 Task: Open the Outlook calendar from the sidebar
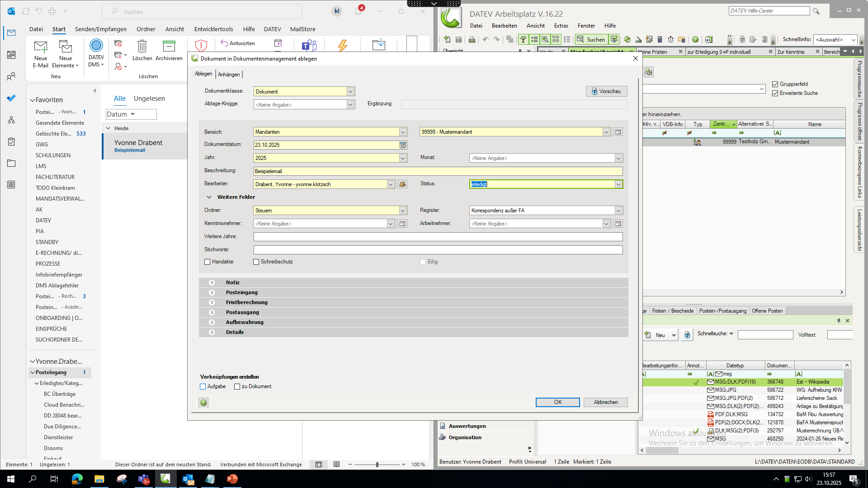11,55
